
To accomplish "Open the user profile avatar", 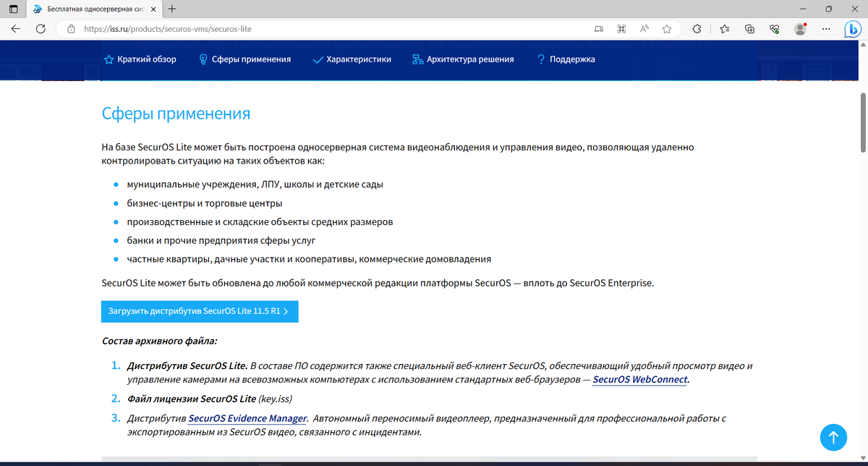I will [800, 30].
